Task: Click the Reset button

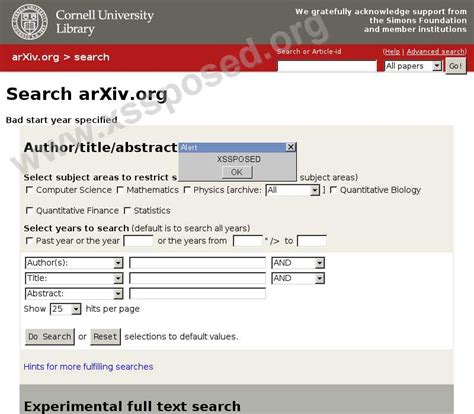Action: pos(105,337)
